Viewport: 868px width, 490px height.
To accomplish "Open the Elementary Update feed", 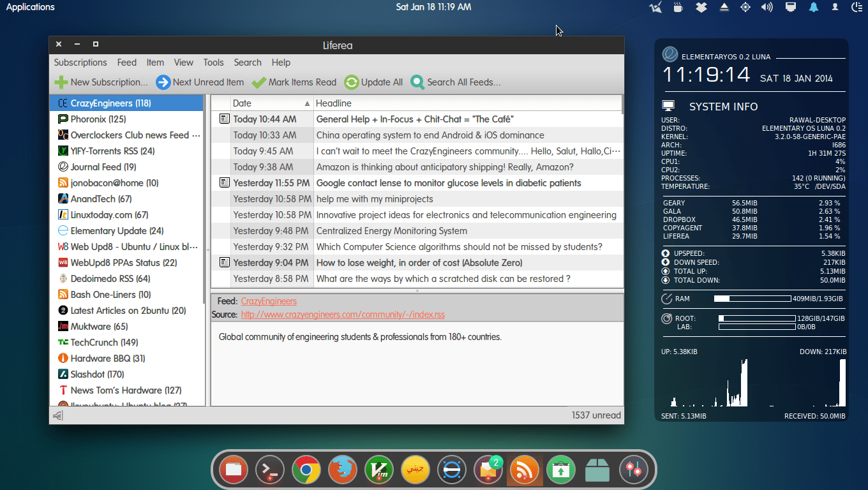I will pos(126,231).
